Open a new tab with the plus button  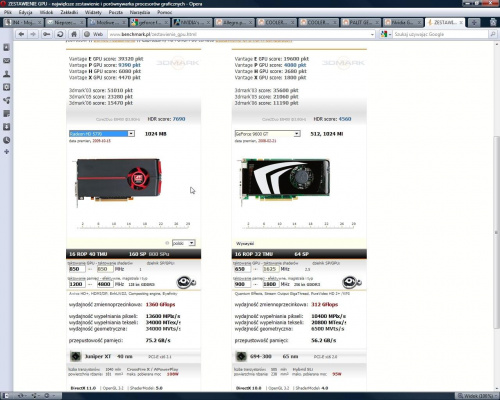474,22
